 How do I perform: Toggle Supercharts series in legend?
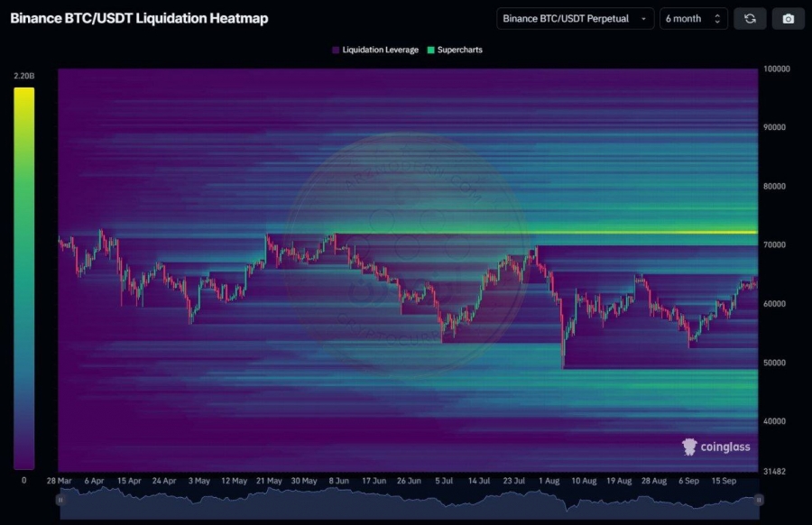click(x=455, y=51)
